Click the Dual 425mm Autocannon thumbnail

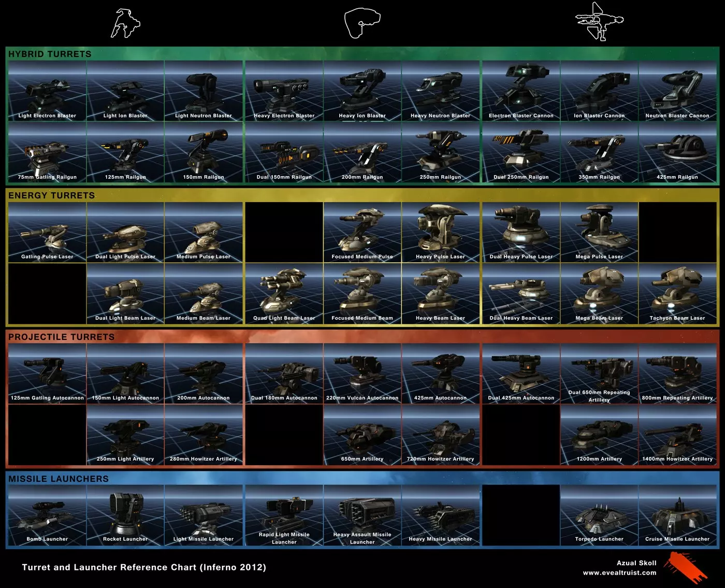pyautogui.click(x=521, y=374)
